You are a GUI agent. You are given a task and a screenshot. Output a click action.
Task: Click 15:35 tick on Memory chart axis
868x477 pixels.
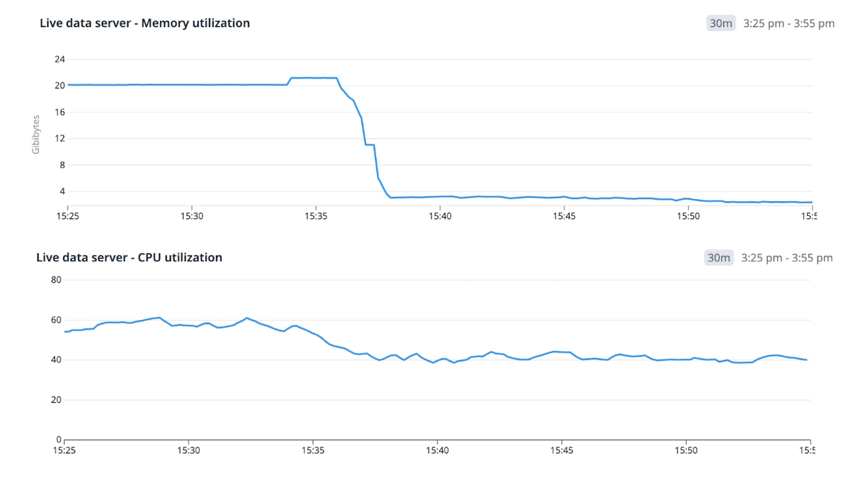[316, 216]
